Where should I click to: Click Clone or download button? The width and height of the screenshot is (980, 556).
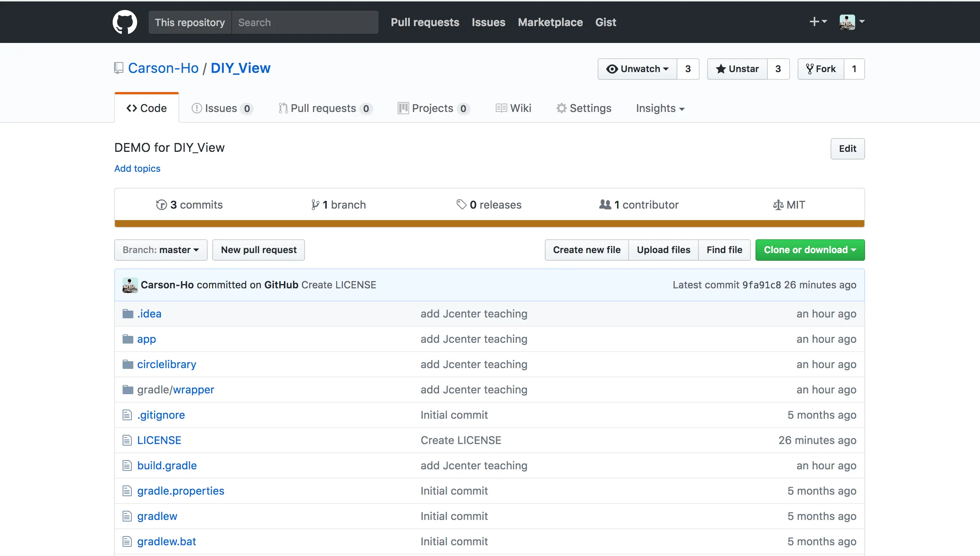(810, 250)
